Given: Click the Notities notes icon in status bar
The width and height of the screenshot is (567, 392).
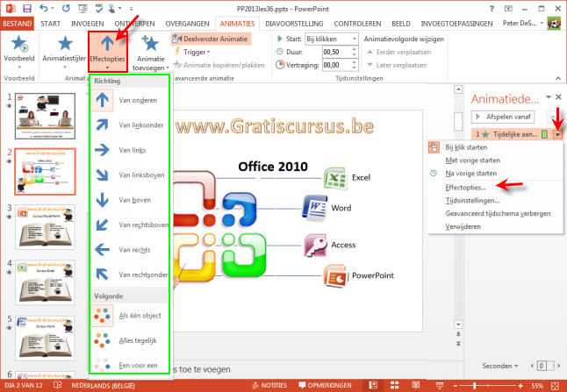Looking at the screenshot, I should coord(269,386).
